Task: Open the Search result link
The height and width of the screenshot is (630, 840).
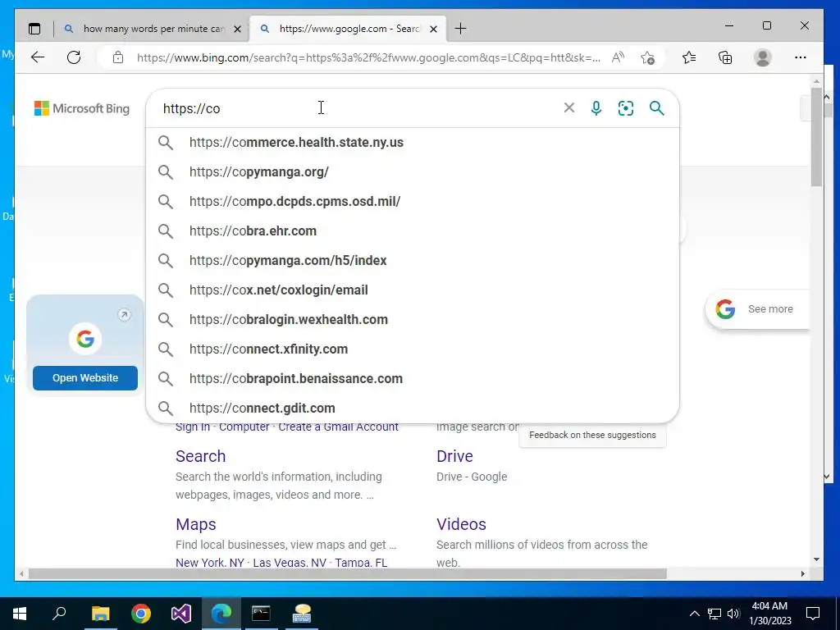Action: [x=201, y=456]
